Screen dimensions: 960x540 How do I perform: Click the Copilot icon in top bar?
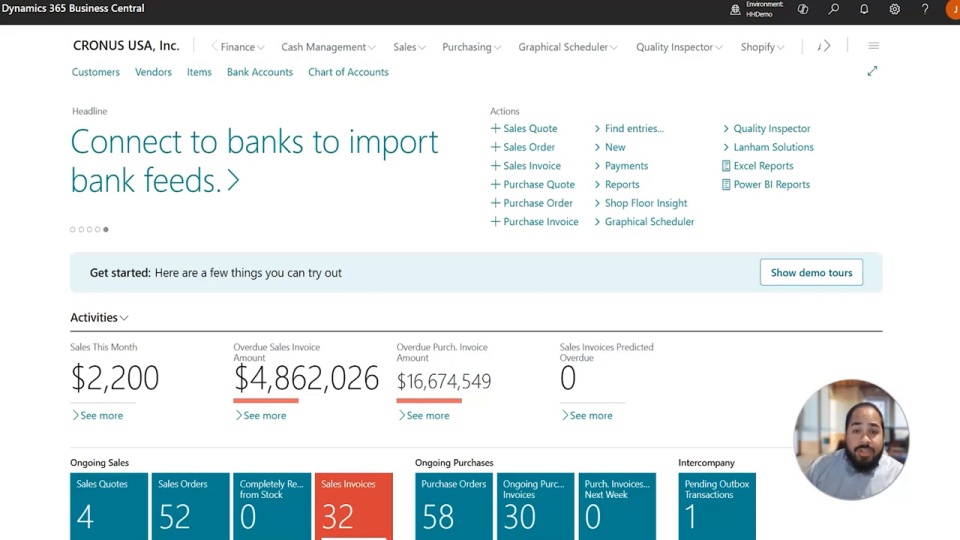coord(803,9)
